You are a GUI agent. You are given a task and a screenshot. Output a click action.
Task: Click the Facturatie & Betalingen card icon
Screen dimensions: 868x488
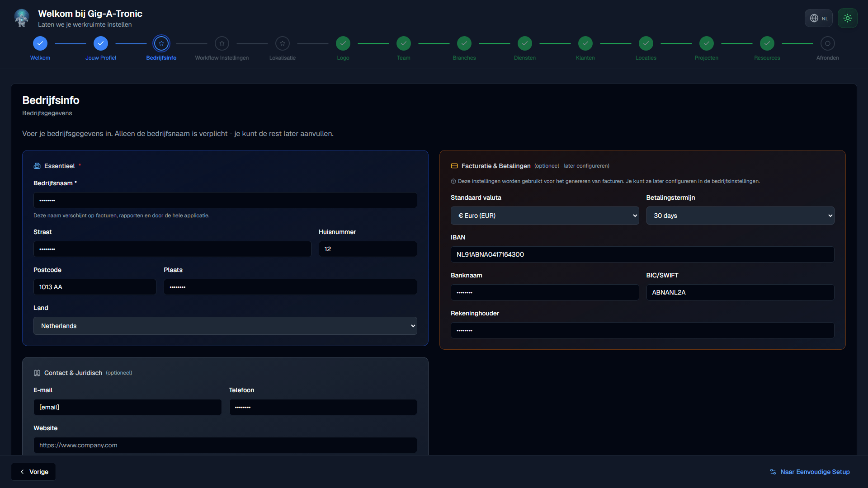pyautogui.click(x=454, y=166)
